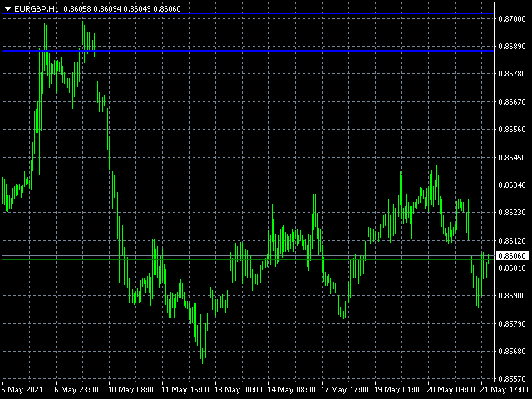Select the current price label 0.86060
Screen dimensions: 532x399
pyautogui.click(x=512, y=255)
